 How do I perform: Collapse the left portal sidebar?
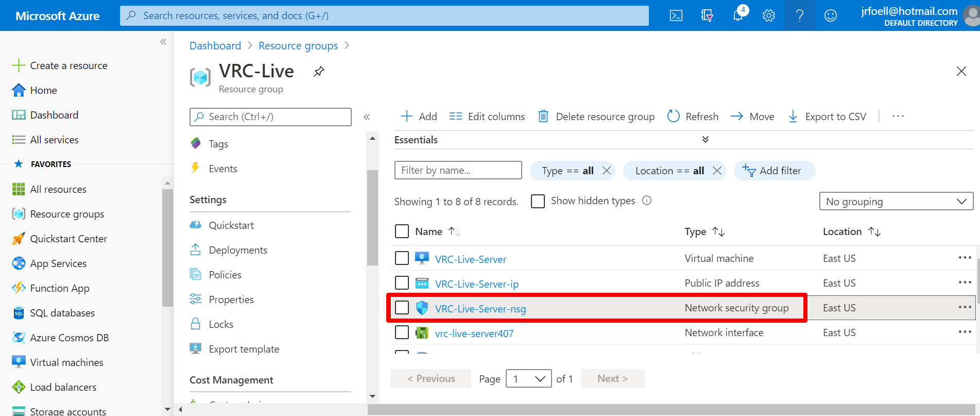point(163,42)
